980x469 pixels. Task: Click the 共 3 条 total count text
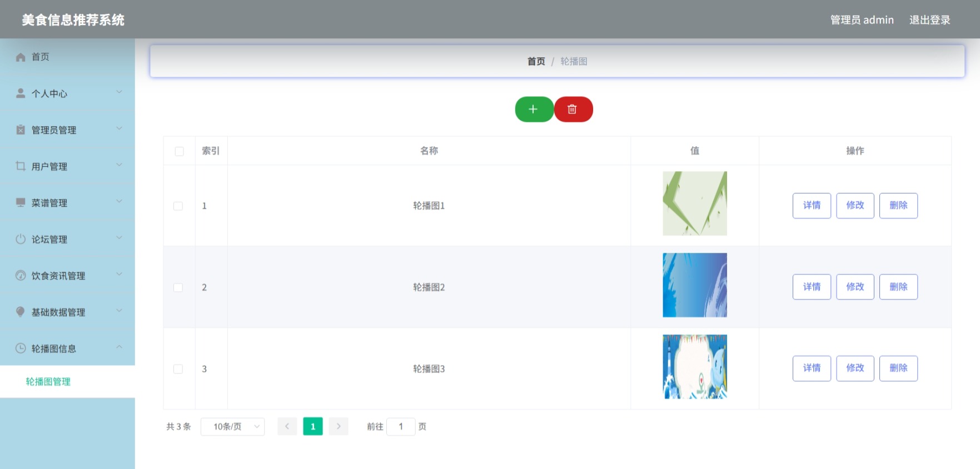click(178, 426)
